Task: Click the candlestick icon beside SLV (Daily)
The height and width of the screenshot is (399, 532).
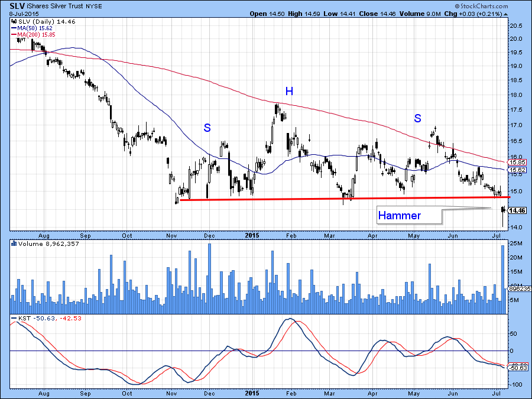Action: [14, 22]
